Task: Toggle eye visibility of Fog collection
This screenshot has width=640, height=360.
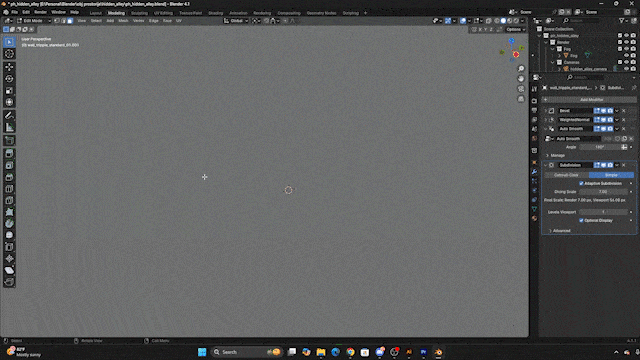Action: (x=627, y=49)
